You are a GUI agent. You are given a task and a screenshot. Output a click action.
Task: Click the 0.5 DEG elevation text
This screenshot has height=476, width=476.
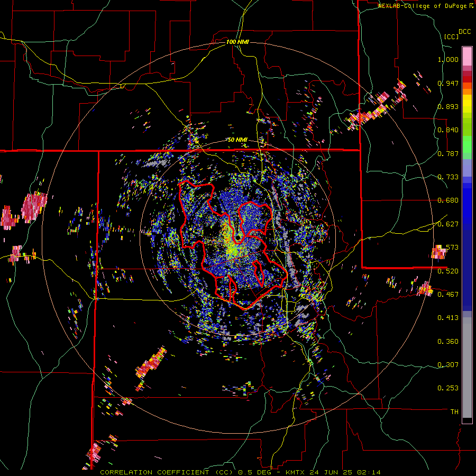255,472
